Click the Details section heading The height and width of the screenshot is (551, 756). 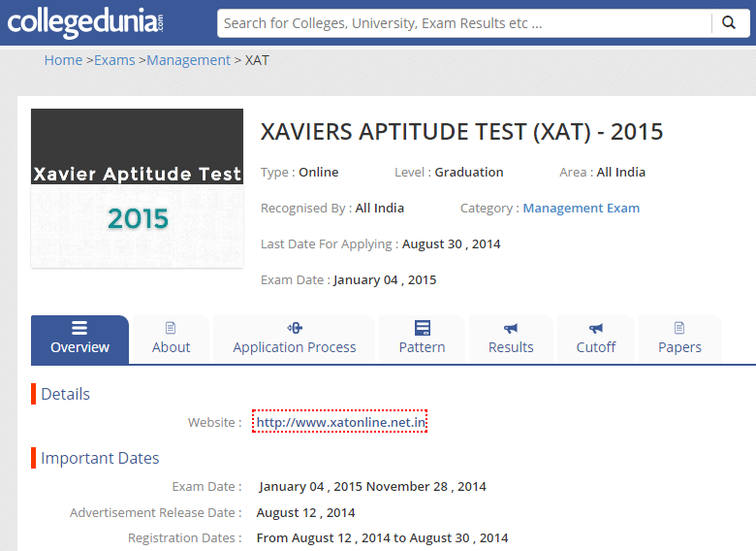[66, 394]
